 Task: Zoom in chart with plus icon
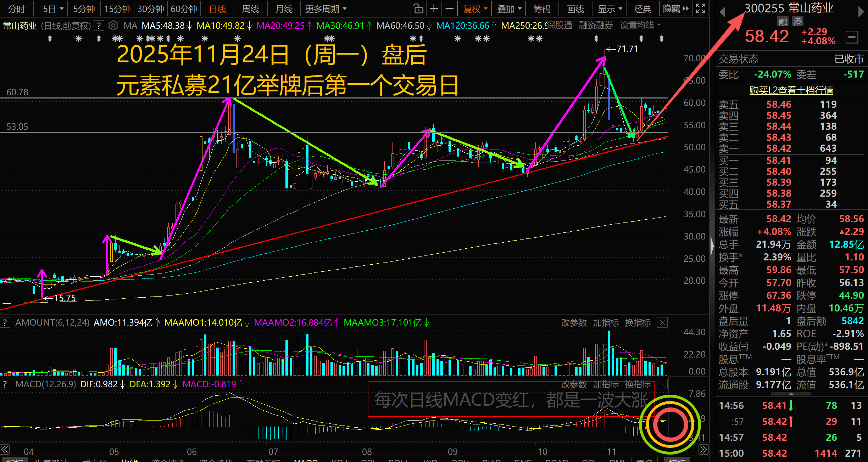[x=434, y=9]
